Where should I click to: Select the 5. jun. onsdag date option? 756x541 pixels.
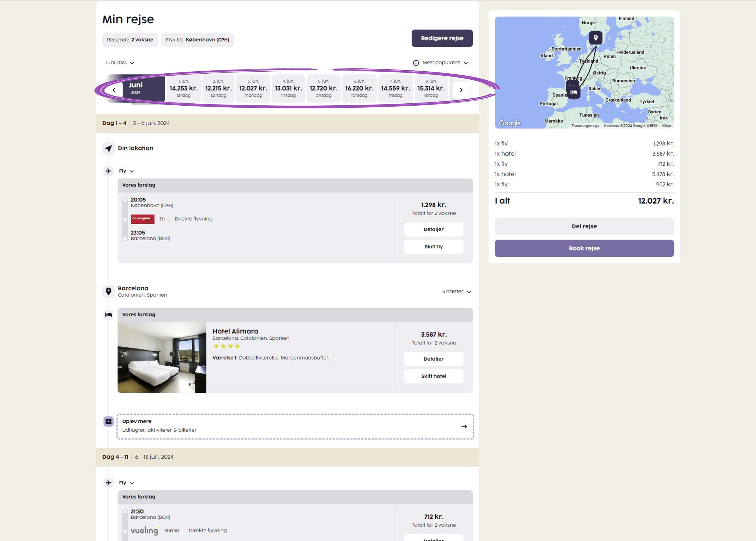pyautogui.click(x=323, y=88)
